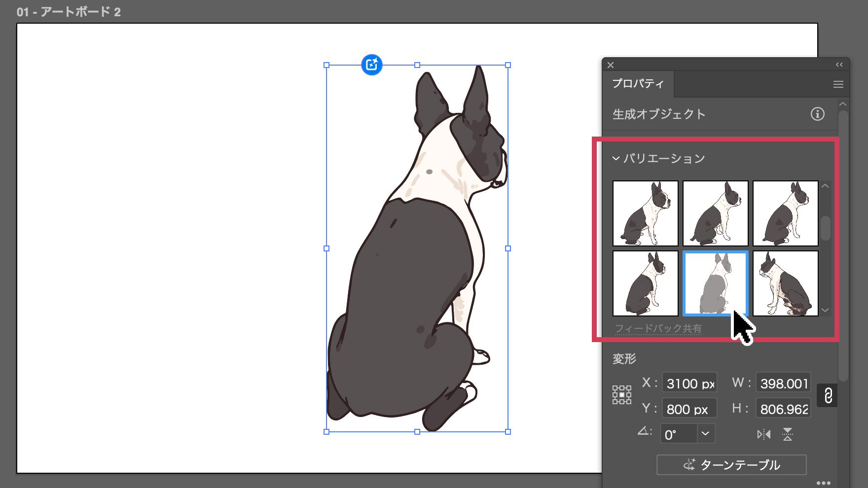This screenshot has height=488, width=868.
Task: Click the generative object badge on the selection
Action: point(372,65)
